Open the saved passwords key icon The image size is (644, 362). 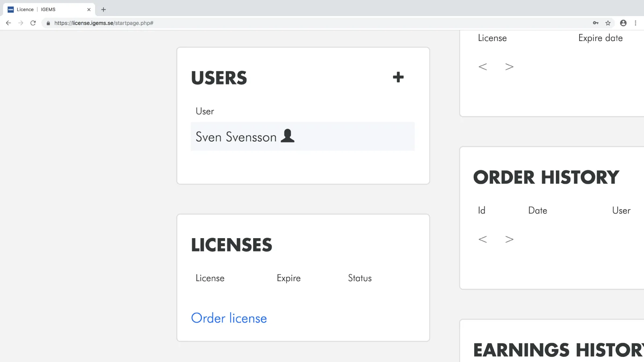pos(596,23)
